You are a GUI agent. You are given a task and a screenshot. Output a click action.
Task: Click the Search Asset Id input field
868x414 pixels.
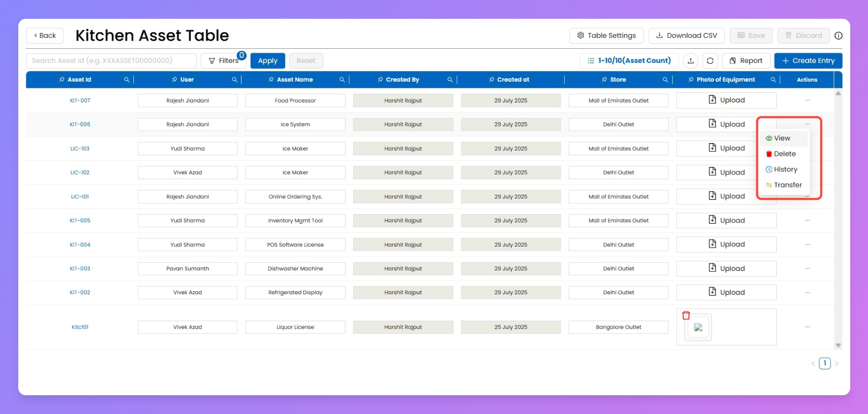pos(111,61)
